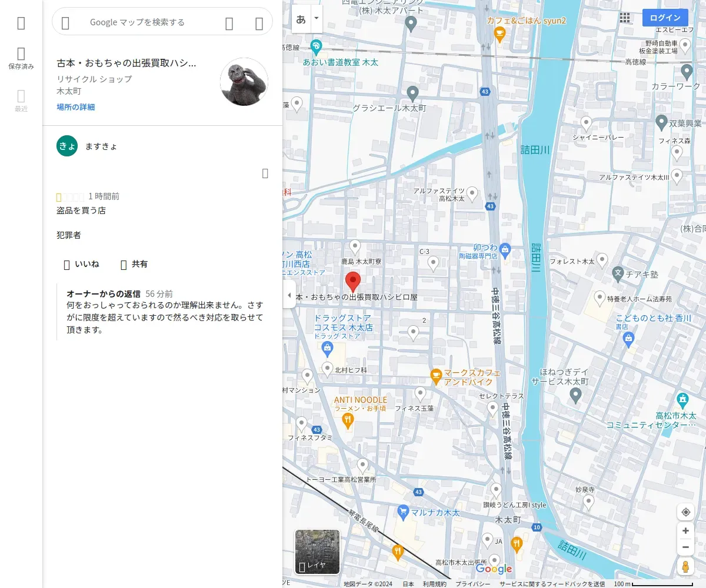Click the セレクトテラス map marker
This screenshot has height=588, width=706.
pyautogui.click(x=493, y=409)
